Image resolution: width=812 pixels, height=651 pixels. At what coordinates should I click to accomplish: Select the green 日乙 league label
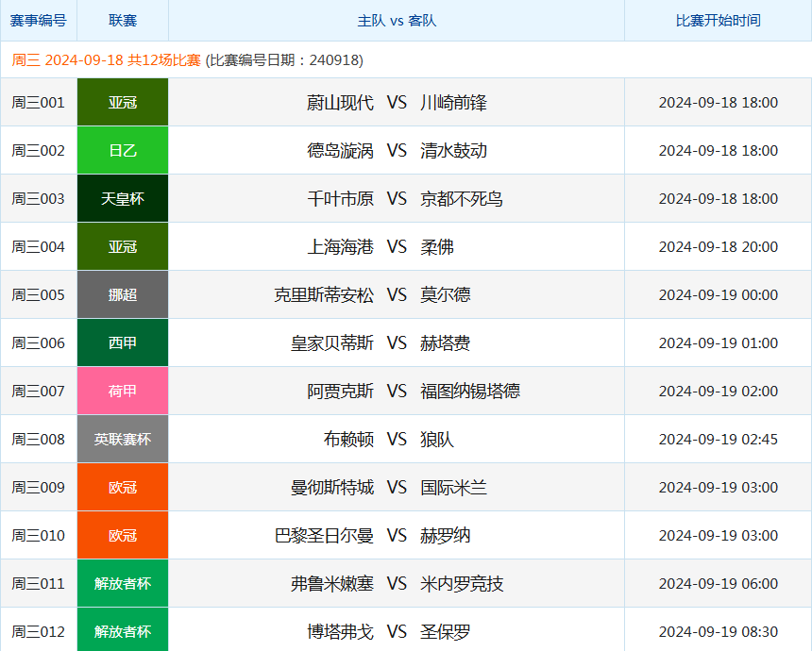click(x=122, y=149)
